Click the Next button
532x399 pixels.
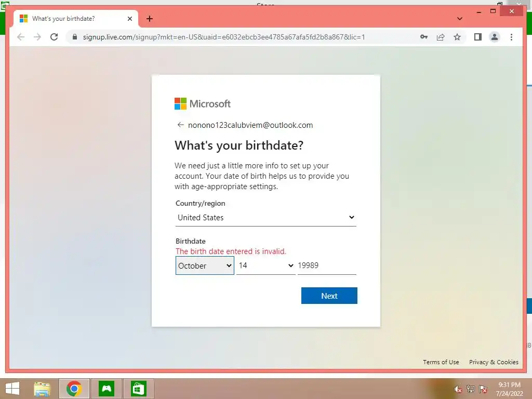(329, 296)
